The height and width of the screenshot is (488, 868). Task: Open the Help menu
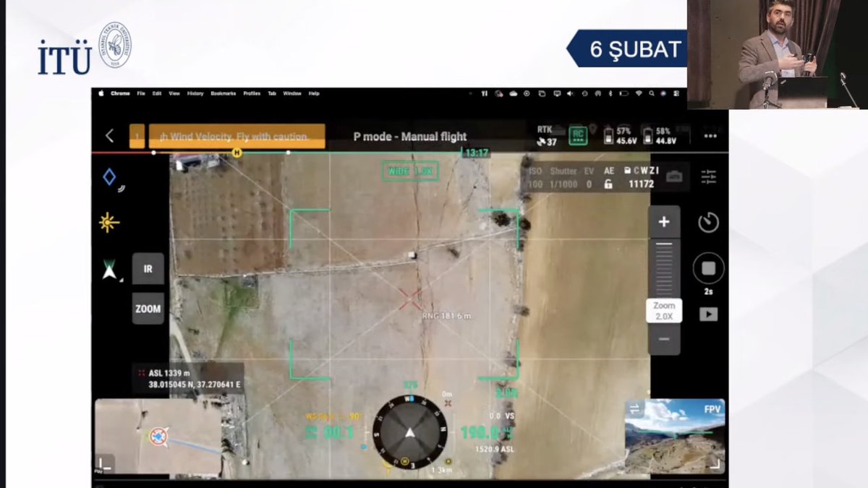click(314, 93)
